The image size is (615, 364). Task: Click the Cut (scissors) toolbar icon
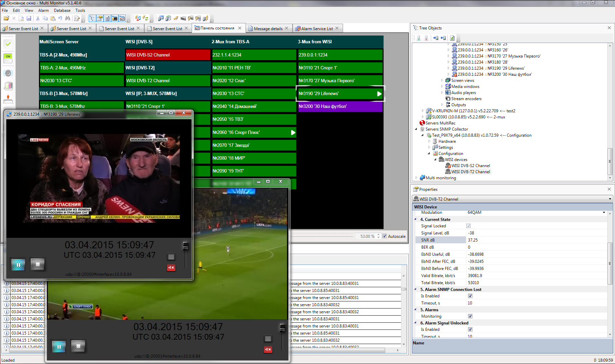(38, 18)
